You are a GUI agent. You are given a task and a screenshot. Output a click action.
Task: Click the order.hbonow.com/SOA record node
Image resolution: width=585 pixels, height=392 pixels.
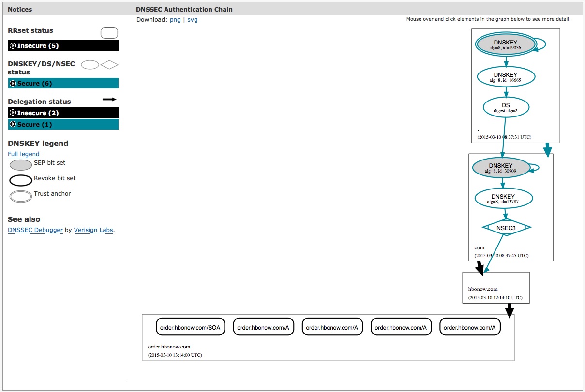click(190, 327)
